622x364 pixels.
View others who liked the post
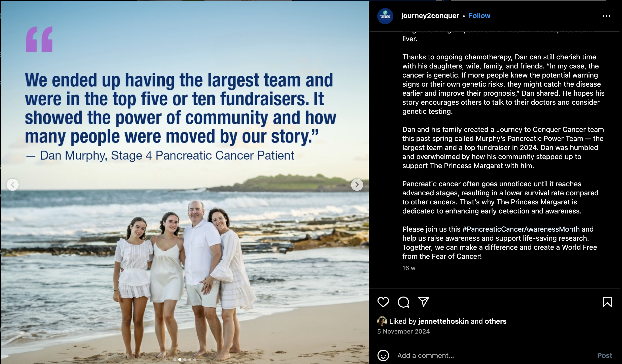[495, 321]
